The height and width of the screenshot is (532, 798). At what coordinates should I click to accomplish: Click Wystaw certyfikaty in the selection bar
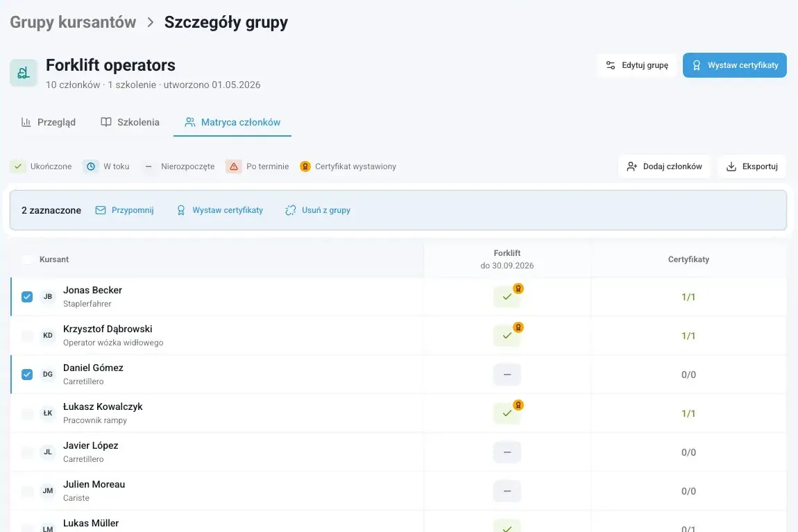219,210
